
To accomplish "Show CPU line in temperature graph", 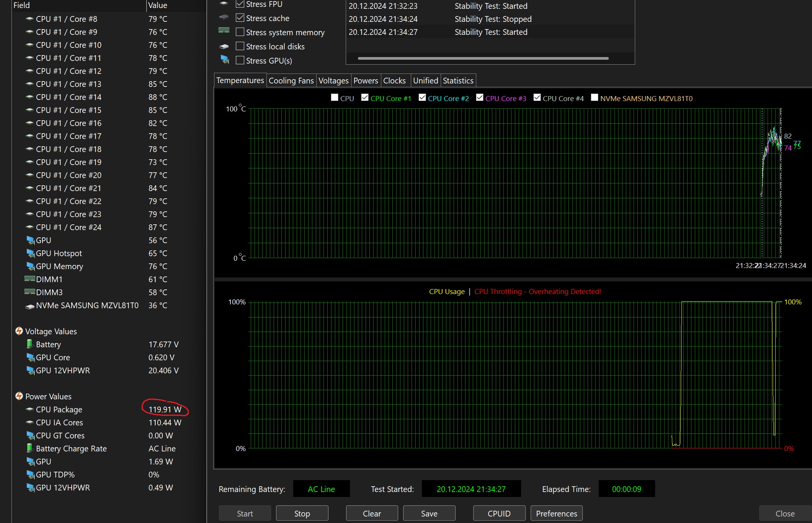I will click(335, 98).
